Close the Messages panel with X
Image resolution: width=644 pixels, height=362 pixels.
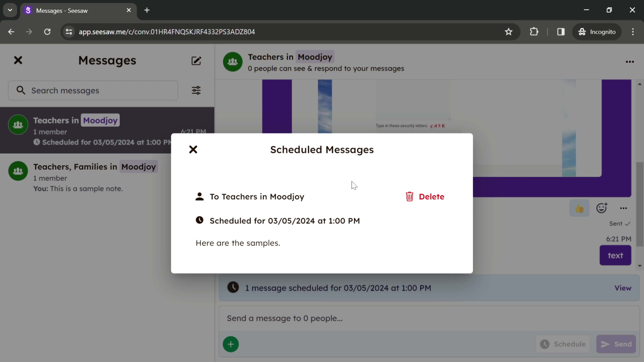pyautogui.click(x=18, y=60)
